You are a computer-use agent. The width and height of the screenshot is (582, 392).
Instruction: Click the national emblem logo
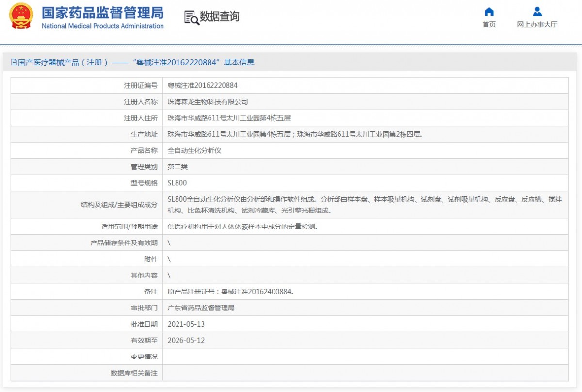click(21, 16)
